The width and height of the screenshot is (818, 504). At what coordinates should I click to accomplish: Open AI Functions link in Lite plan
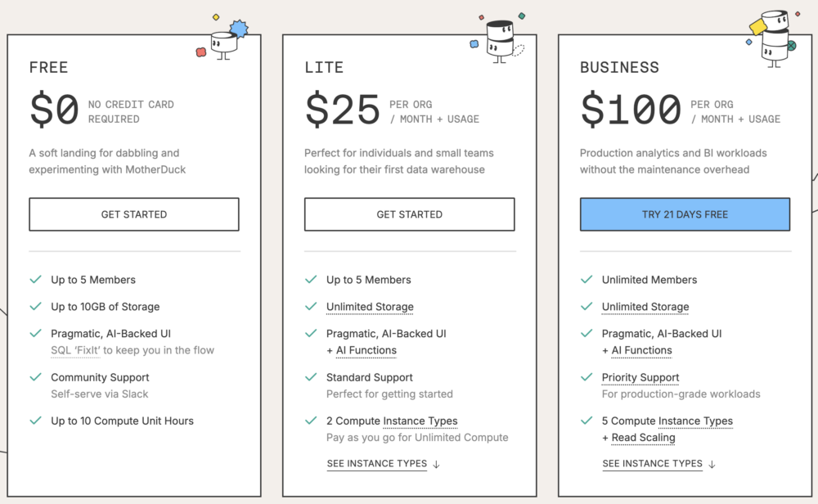pos(366,350)
